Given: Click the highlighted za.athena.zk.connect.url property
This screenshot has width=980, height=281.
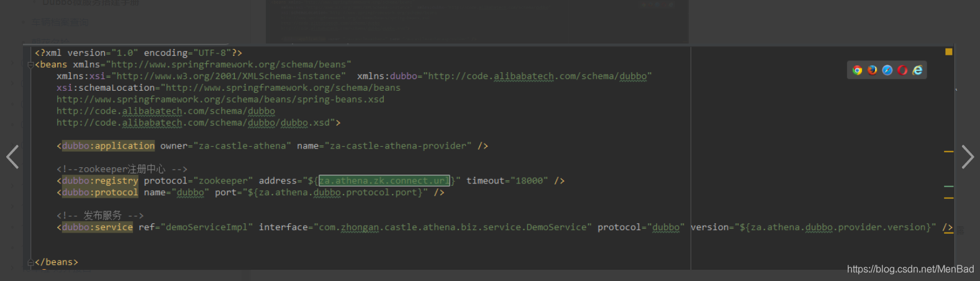Looking at the screenshot, I should click(384, 181).
